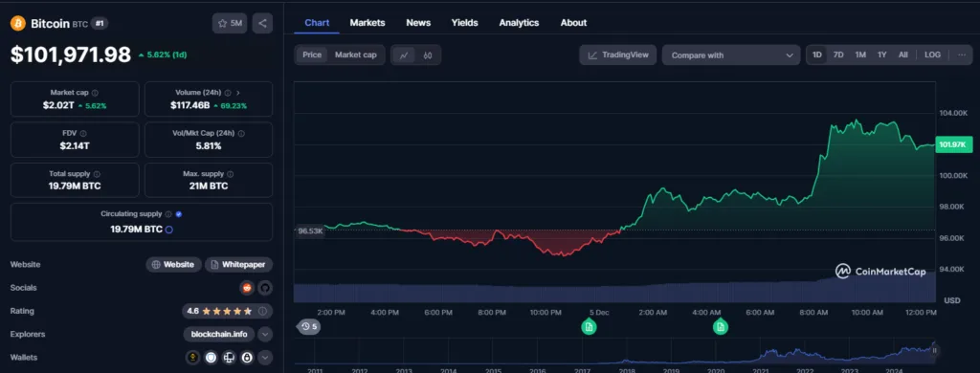The width and height of the screenshot is (980, 373).
Task: Click the news marker near 4:00 AM
Action: (x=721, y=326)
